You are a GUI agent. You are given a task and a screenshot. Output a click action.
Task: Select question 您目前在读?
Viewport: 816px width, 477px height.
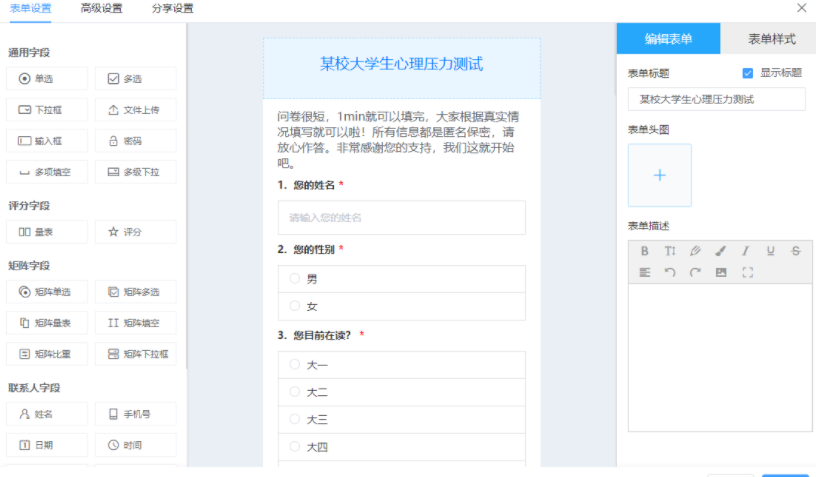click(x=321, y=336)
